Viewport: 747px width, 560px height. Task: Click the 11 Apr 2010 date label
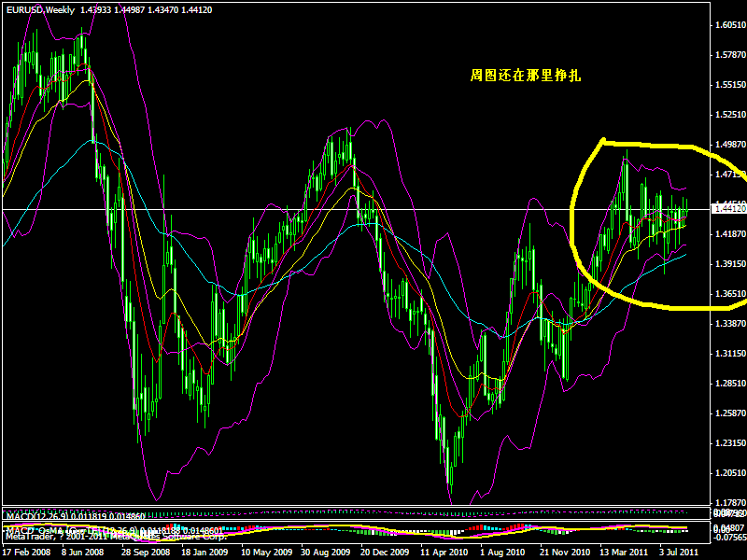point(444,553)
